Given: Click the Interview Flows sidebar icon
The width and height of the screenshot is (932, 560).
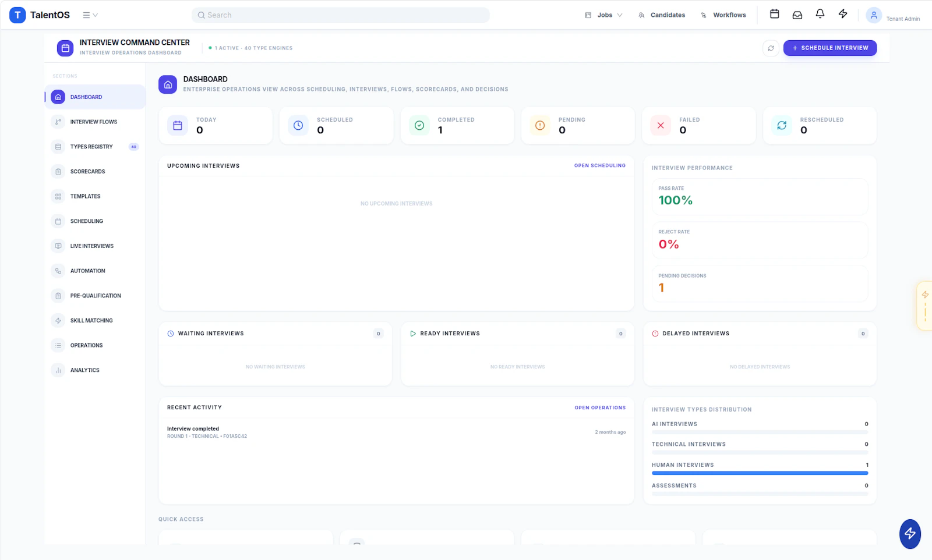Looking at the screenshot, I should pyautogui.click(x=58, y=122).
